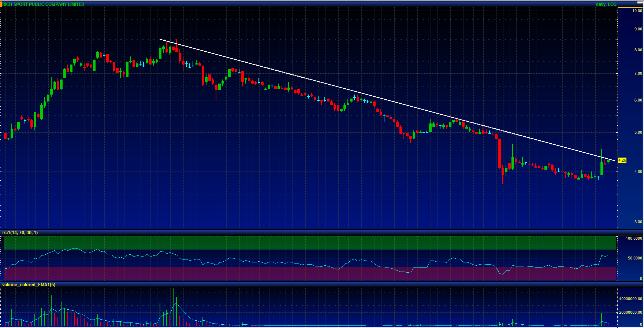Click the 40000000.00 volume axis label
Screen dimensions: 644x328
point(631,299)
